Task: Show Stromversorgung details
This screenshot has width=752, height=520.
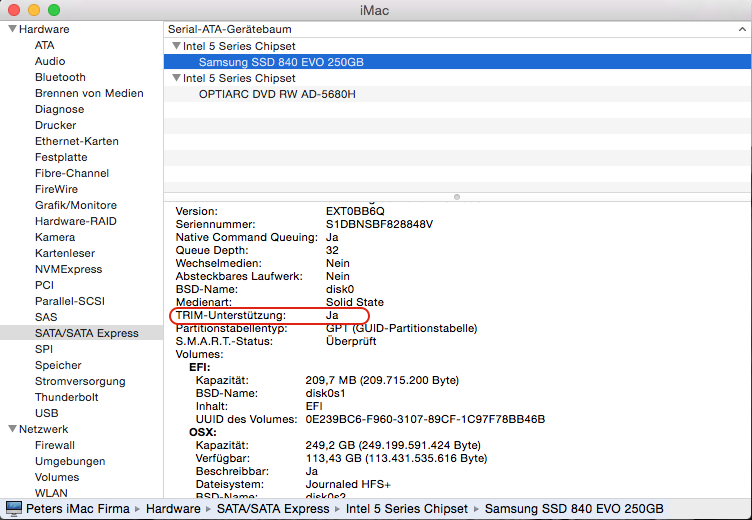Action: [80, 381]
